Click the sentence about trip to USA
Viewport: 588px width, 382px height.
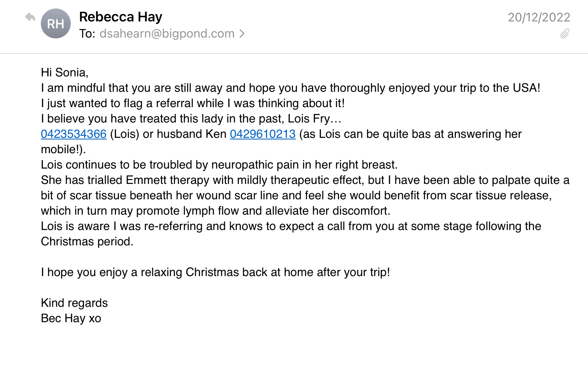[x=290, y=88]
